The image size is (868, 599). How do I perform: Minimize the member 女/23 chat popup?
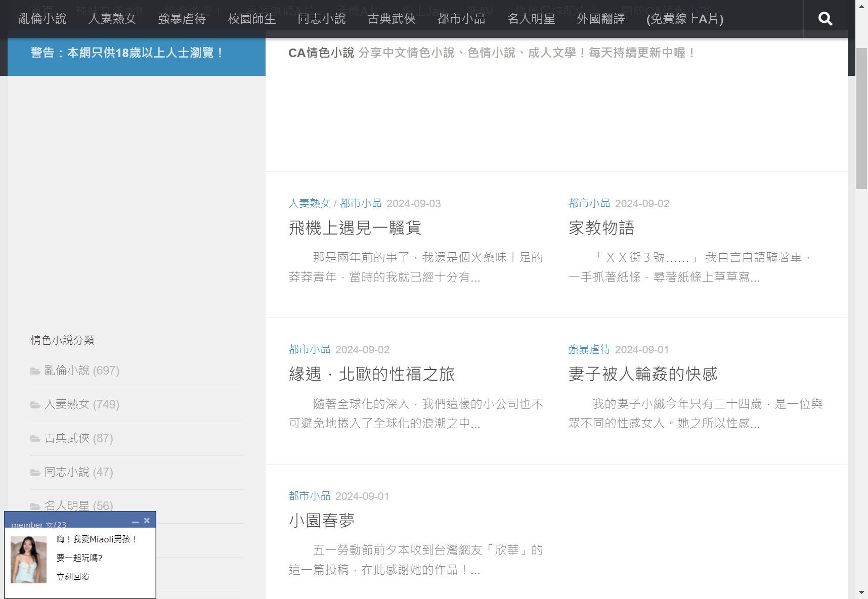tap(135, 521)
